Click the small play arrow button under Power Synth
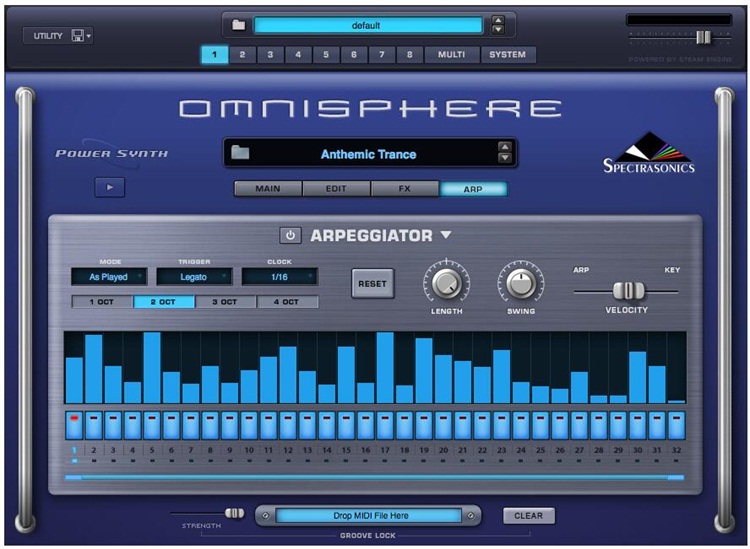This screenshot has height=549, width=750. (110, 187)
